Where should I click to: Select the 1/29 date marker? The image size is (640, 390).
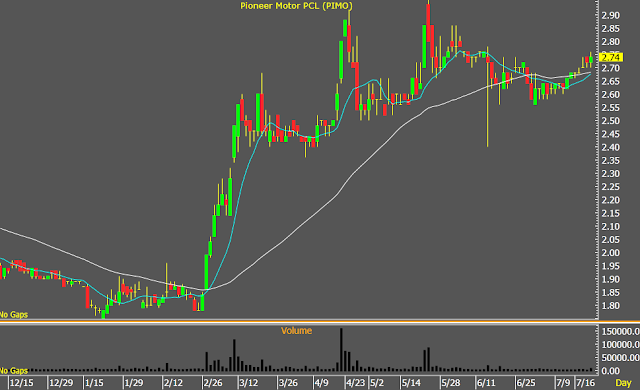[x=133, y=383]
